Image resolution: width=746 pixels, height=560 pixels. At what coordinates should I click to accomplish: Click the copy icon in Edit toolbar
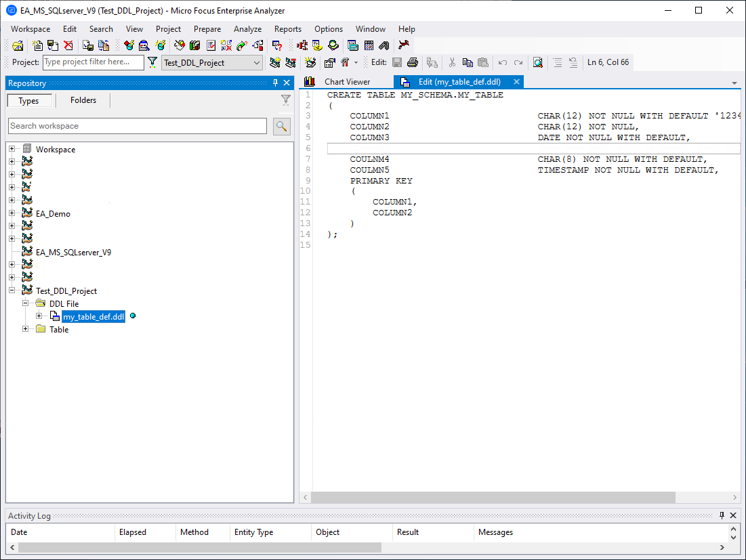click(x=468, y=62)
